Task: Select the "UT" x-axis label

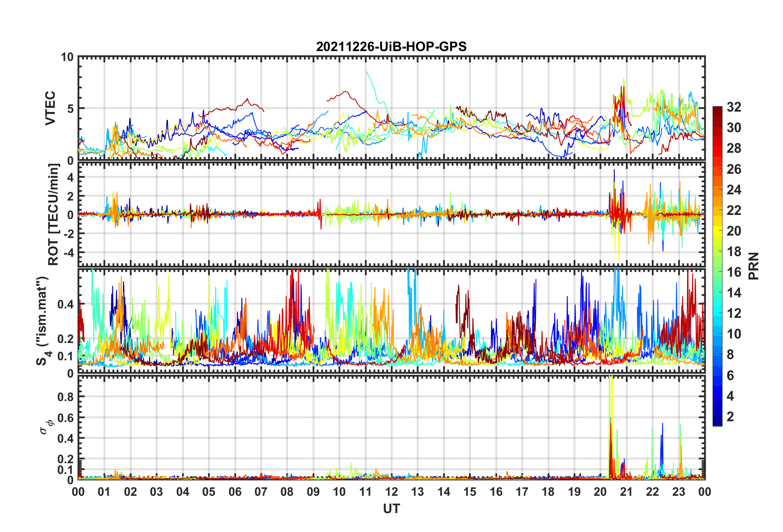Action: pyautogui.click(x=391, y=509)
